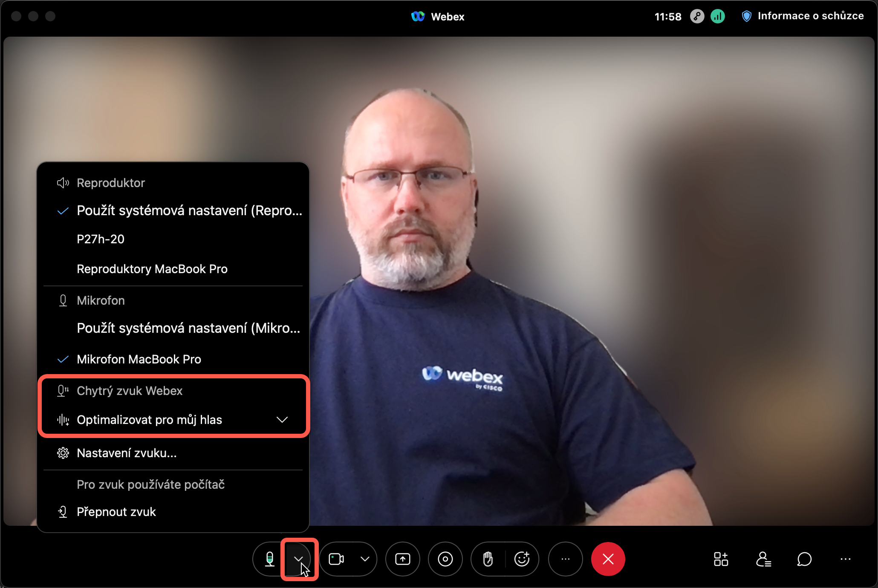
Task: Open the chat bubble icon
Action: pyautogui.click(x=804, y=559)
